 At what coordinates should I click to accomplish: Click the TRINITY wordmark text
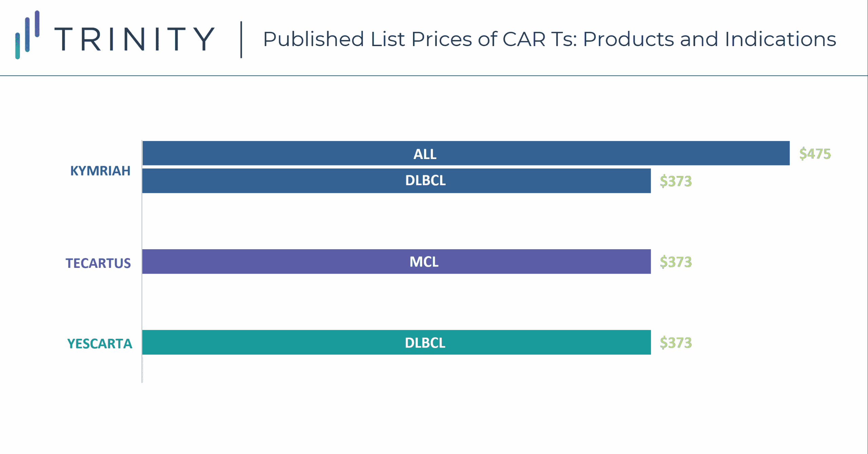click(x=135, y=39)
